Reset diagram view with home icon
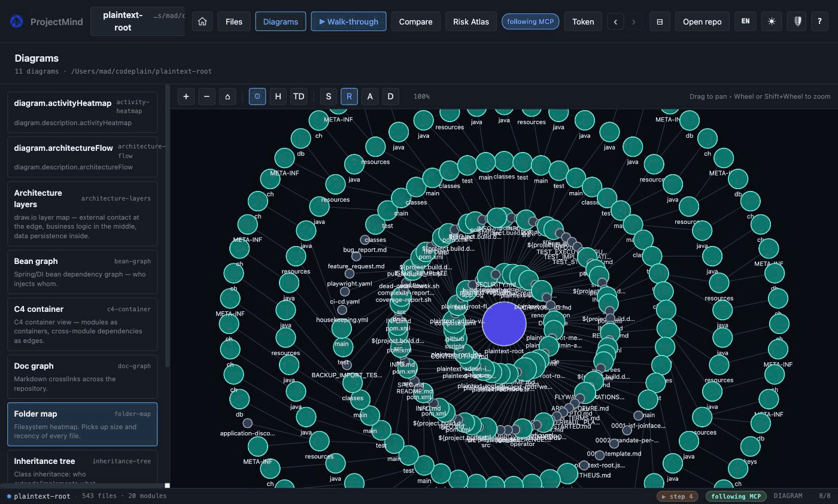Image resolution: width=838 pixels, height=504 pixels. point(227,96)
